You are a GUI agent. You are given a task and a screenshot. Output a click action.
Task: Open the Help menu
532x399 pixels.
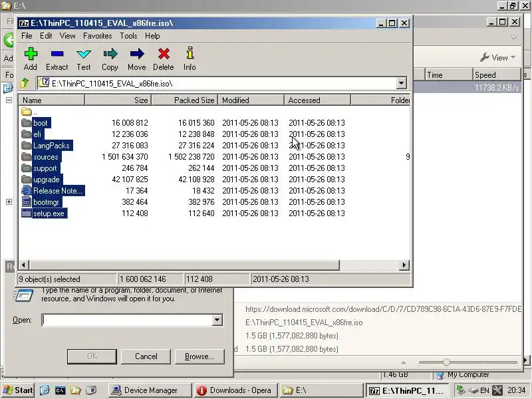(152, 36)
